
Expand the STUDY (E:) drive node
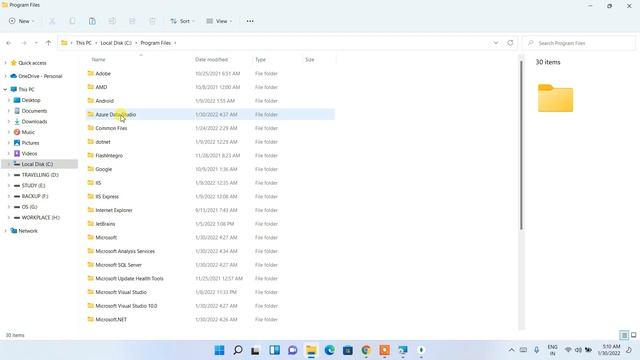point(9,185)
